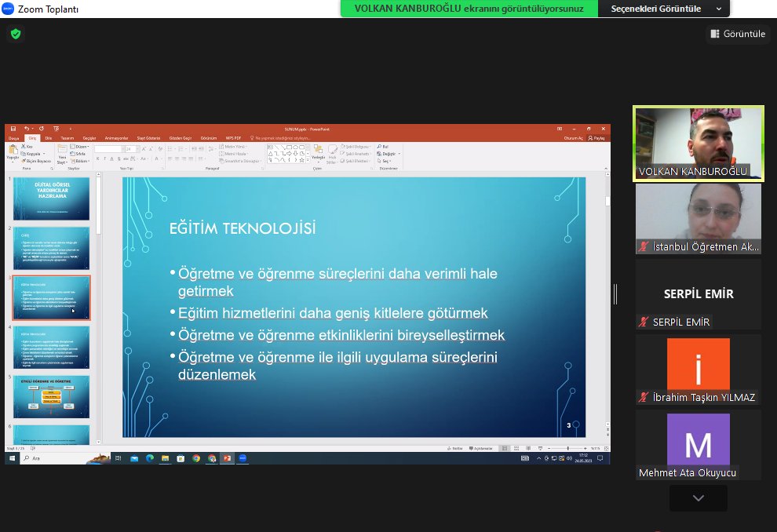Click the green Zoom encryption shield icon
The image size is (777, 532).
click(16, 34)
